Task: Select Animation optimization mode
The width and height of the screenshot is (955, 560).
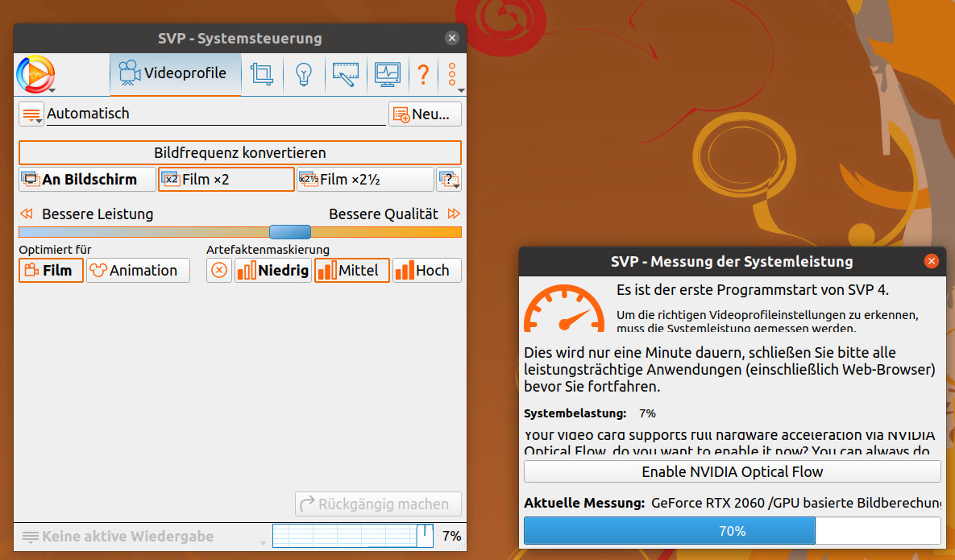Action: click(x=138, y=271)
